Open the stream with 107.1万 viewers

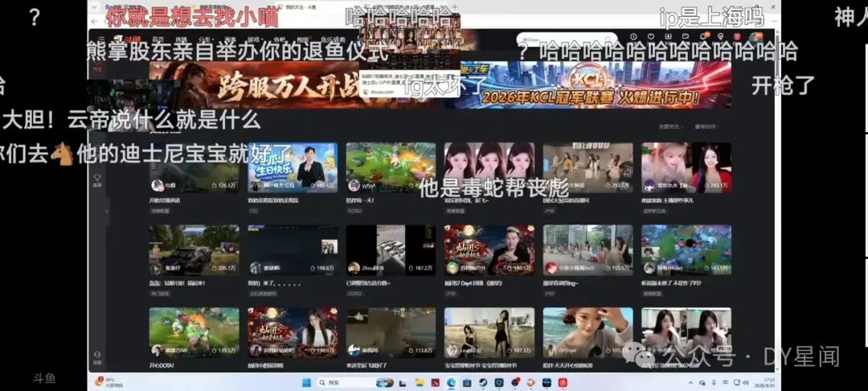pyautogui.click(x=489, y=332)
